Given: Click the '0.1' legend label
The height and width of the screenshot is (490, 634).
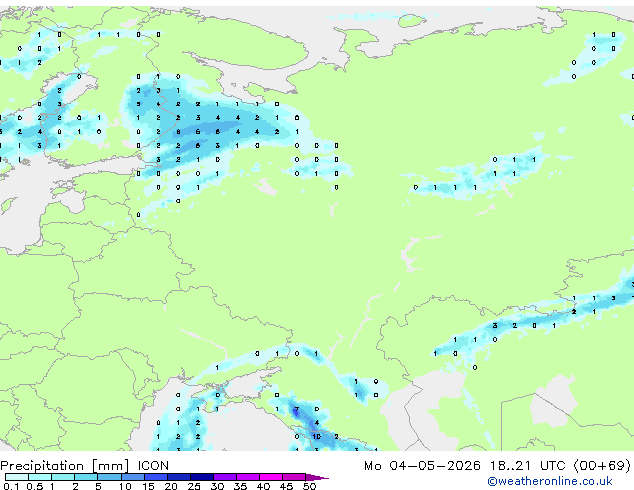Looking at the screenshot, I should click(11, 486).
